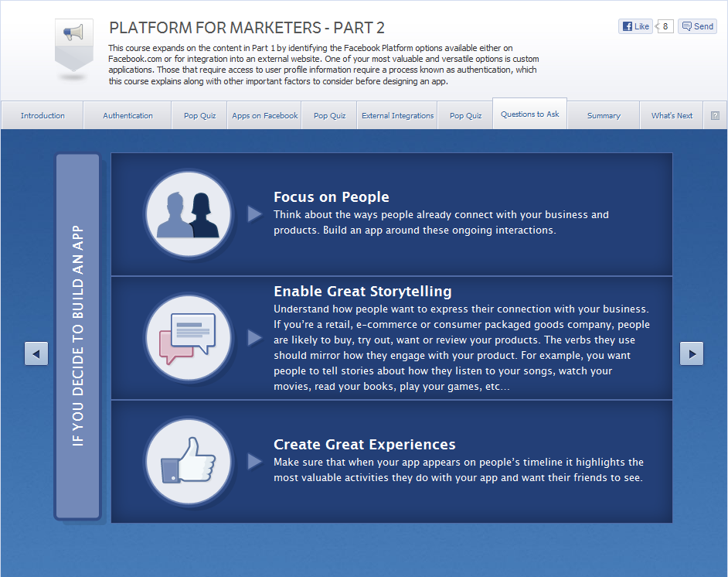
Task: Jump to the Summary tab
Action: point(604,116)
